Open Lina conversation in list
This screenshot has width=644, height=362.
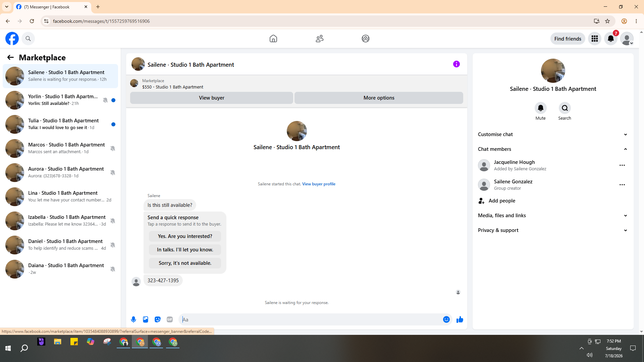[60, 197]
